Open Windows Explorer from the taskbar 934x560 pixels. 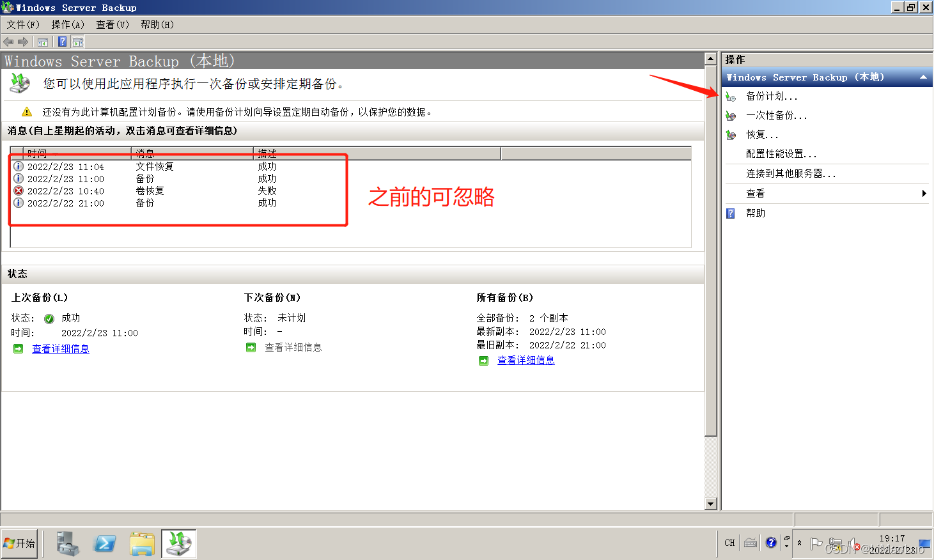click(x=142, y=544)
